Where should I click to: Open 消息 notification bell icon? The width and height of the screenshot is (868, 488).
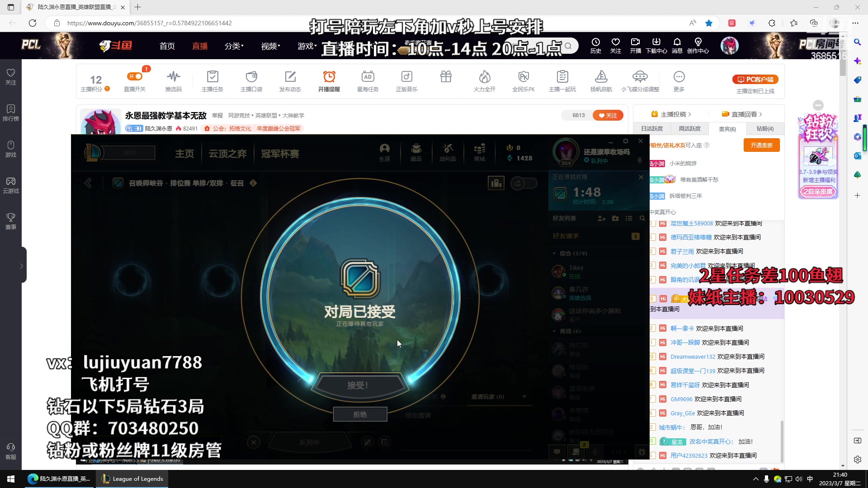click(x=677, y=46)
